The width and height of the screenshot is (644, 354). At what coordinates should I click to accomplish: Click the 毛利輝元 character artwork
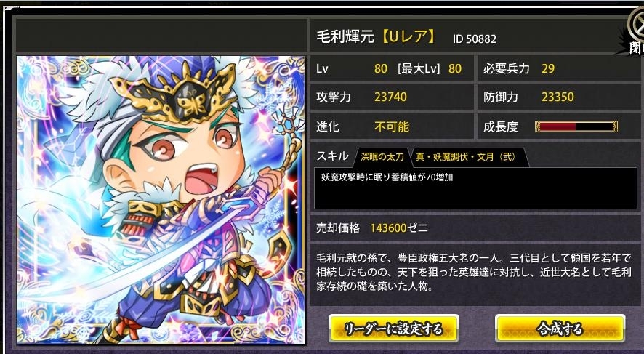coord(161,200)
